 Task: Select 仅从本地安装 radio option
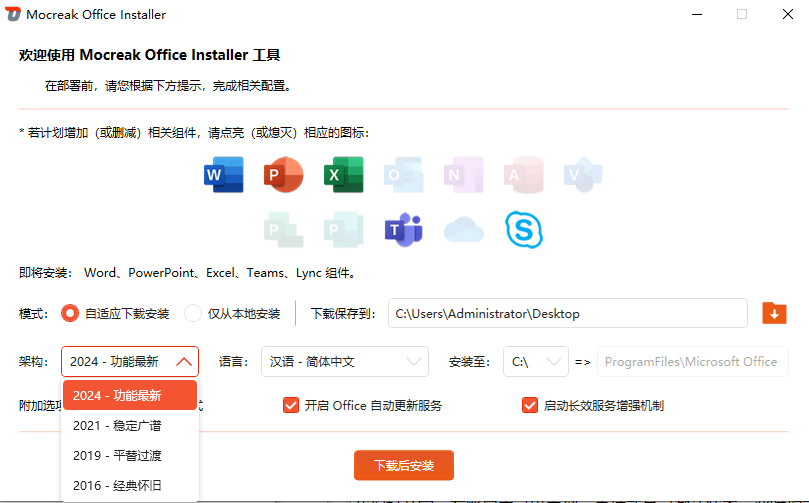(193, 313)
